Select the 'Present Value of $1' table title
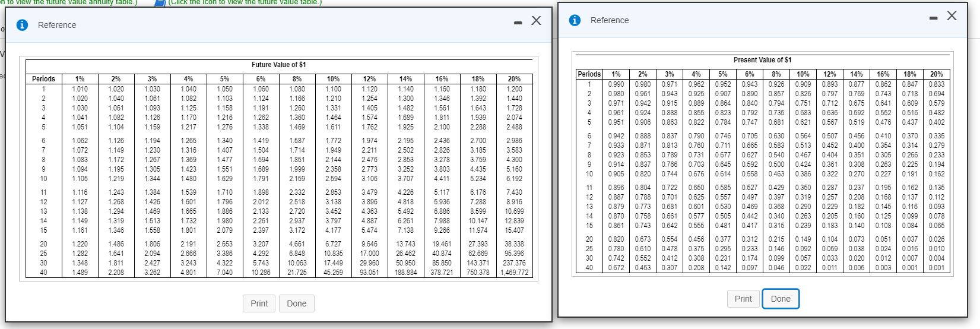980x329 pixels. click(763, 60)
